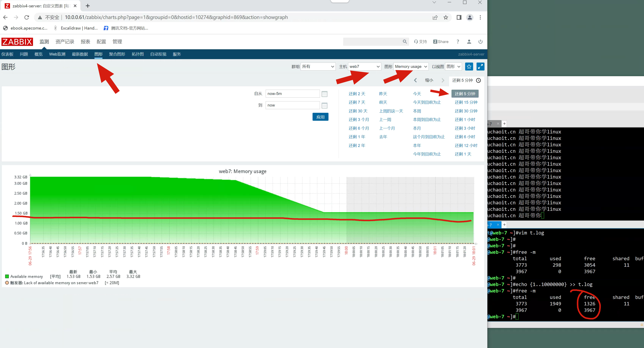Open the user profile icon in Zabbix header

[469, 42]
